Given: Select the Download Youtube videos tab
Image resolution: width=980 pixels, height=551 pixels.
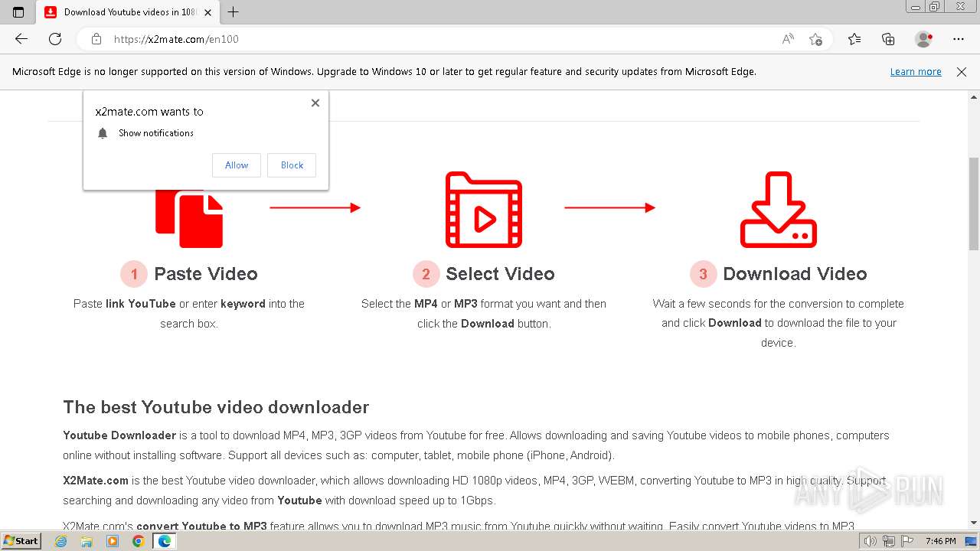Looking at the screenshot, I should [127, 12].
